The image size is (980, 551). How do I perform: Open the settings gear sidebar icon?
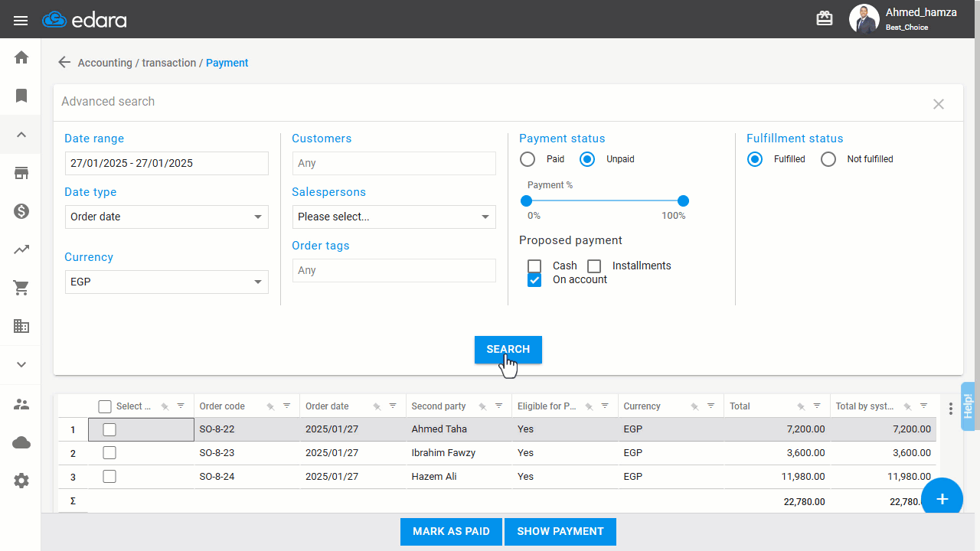point(21,481)
